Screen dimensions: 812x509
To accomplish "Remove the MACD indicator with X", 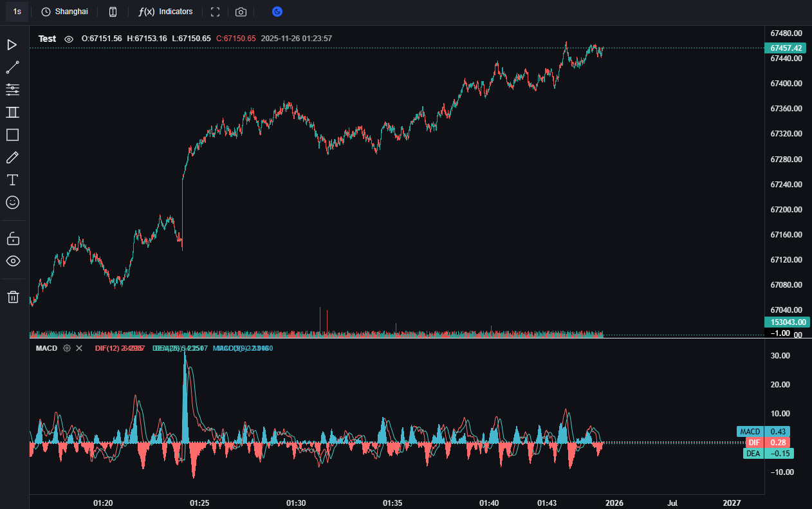I will [79, 348].
